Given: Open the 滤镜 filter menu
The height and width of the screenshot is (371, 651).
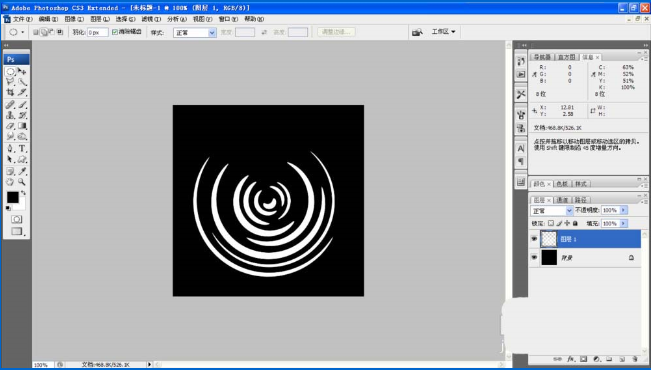Looking at the screenshot, I should [151, 19].
